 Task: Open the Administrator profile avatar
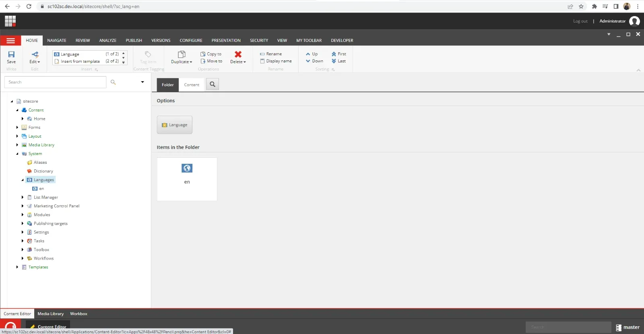[x=634, y=21]
